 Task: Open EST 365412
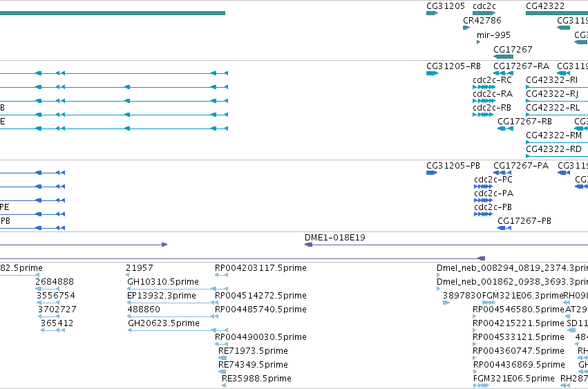[57, 323]
